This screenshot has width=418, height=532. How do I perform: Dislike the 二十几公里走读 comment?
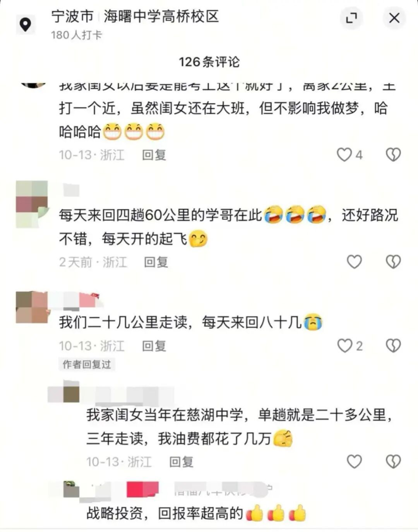[393, 346]
